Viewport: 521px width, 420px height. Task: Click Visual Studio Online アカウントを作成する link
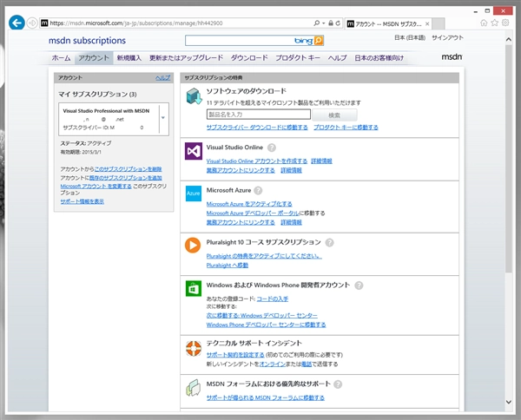click(x=257, y=161)
